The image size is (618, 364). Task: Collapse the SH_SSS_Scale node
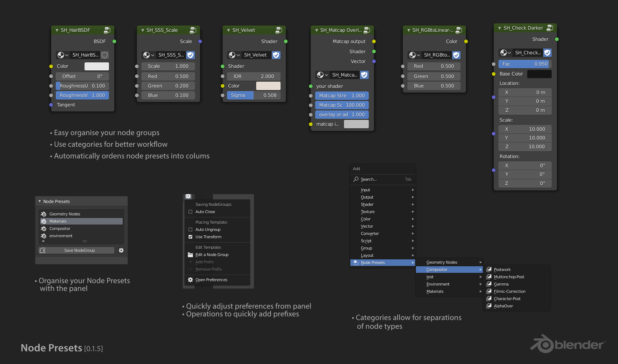coord(143,30)
